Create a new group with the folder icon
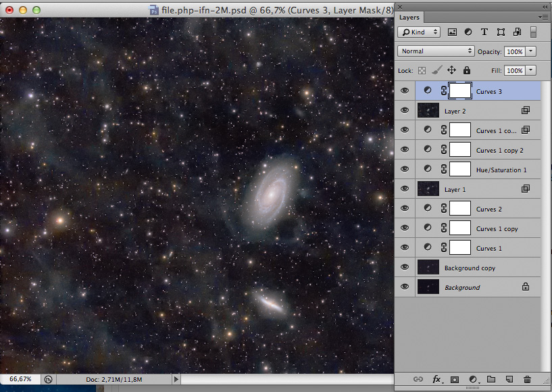This screenshot has height=392, width=552. [x=491, y=380]
